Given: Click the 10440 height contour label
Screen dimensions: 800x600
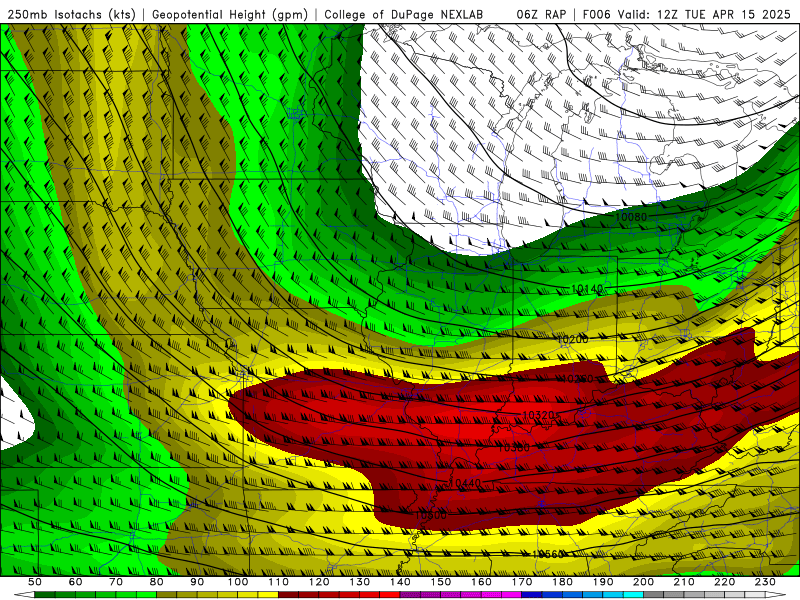Looking at the screenshot, I should pos(465,483).
